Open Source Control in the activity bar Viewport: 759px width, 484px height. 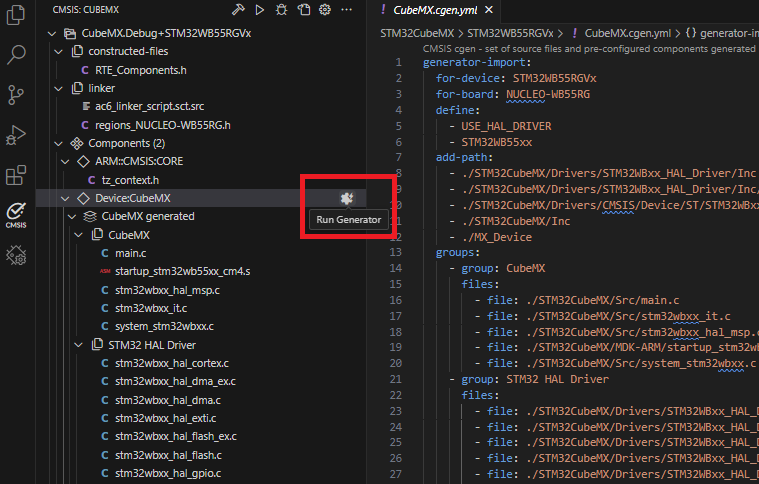pyautogui.click(x=16, y=95)
